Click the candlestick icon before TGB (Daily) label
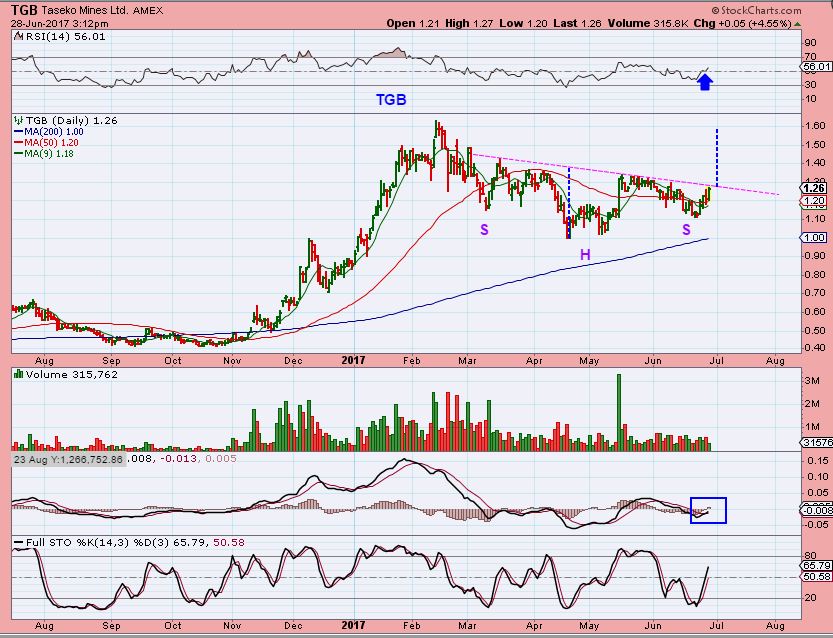 point(19,121)
